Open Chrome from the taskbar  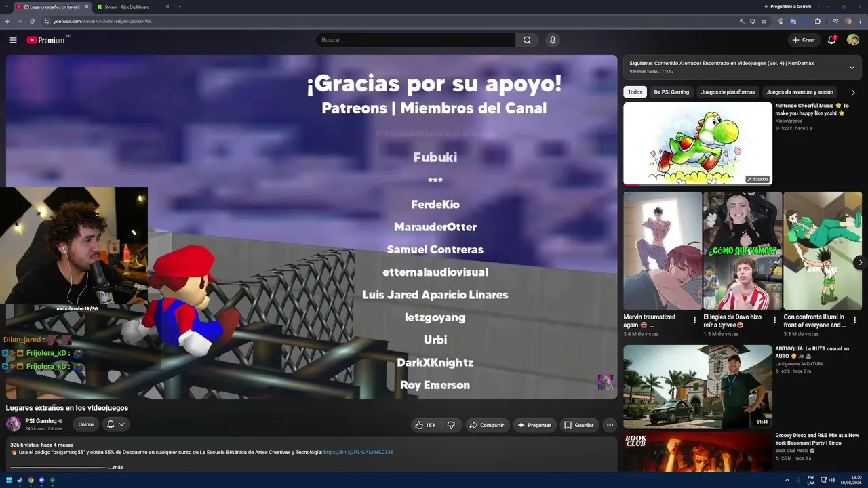tap(31, 480)
